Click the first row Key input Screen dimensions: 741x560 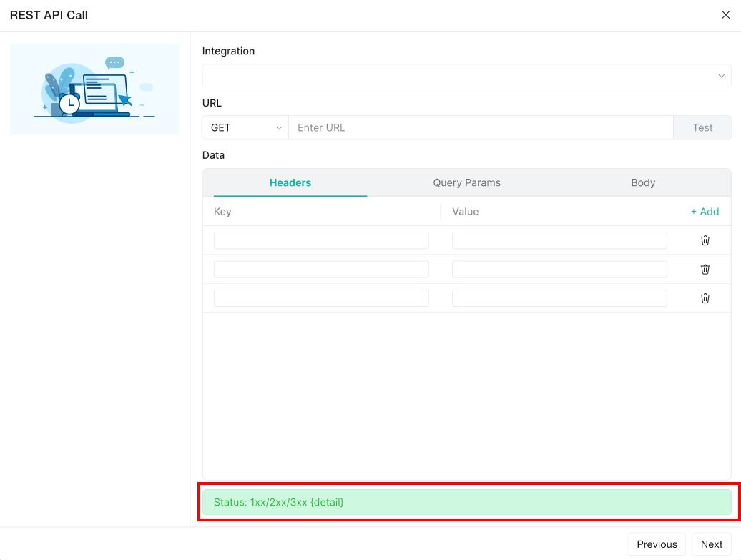point(321,240)
